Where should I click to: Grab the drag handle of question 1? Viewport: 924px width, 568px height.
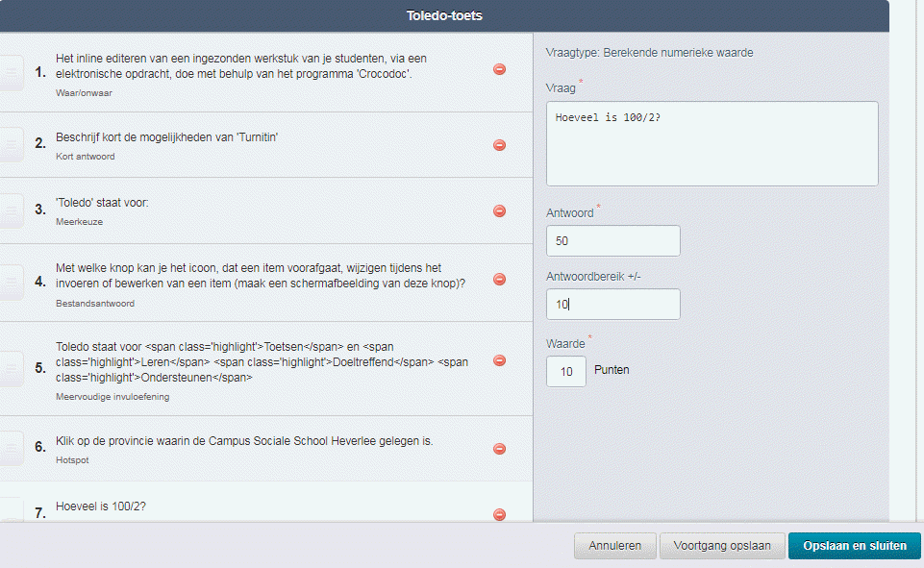11,72
